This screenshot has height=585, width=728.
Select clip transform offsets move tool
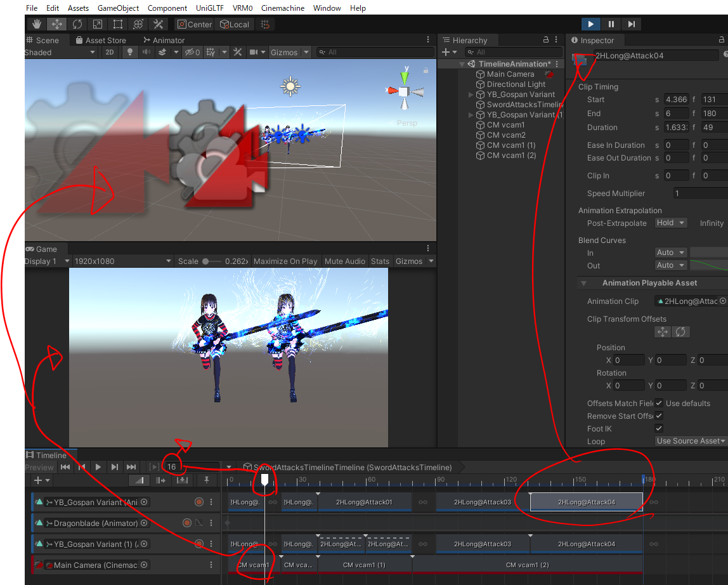[x=663, y=332]
